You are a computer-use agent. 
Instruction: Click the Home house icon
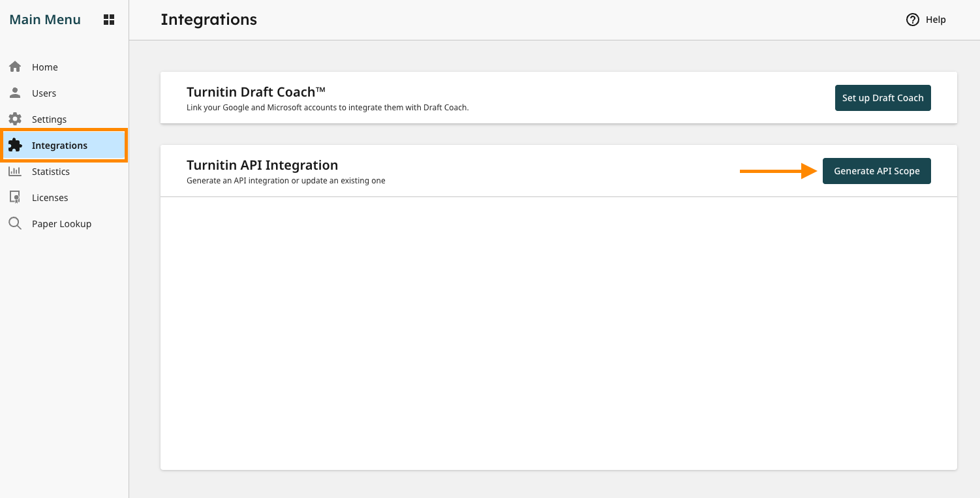pyautogui.click(x=15, y=67)
